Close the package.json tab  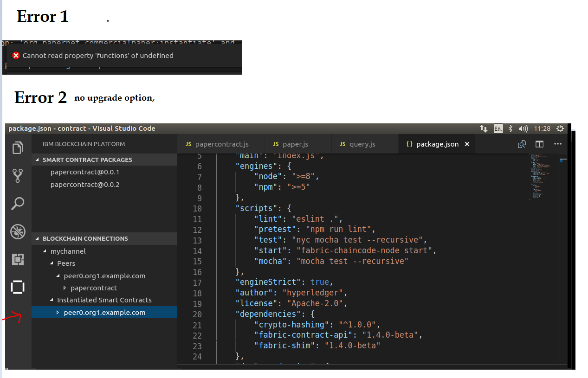point(467,144)
